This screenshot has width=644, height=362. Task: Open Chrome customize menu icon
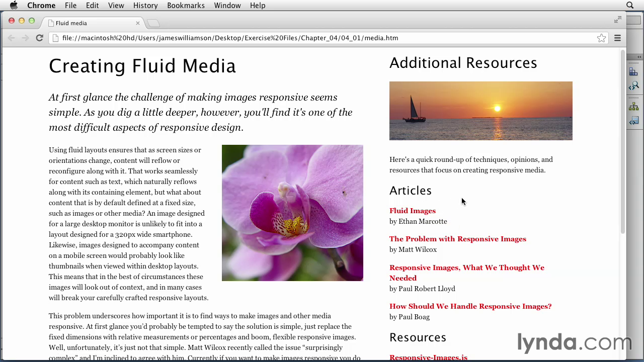pyautogui.click(x=617, y=38)
